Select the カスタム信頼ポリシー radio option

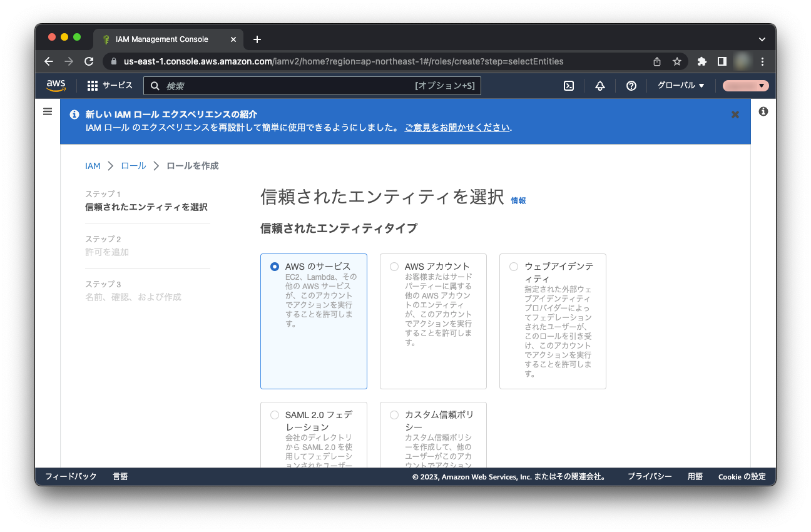click(x=394, y=415)
